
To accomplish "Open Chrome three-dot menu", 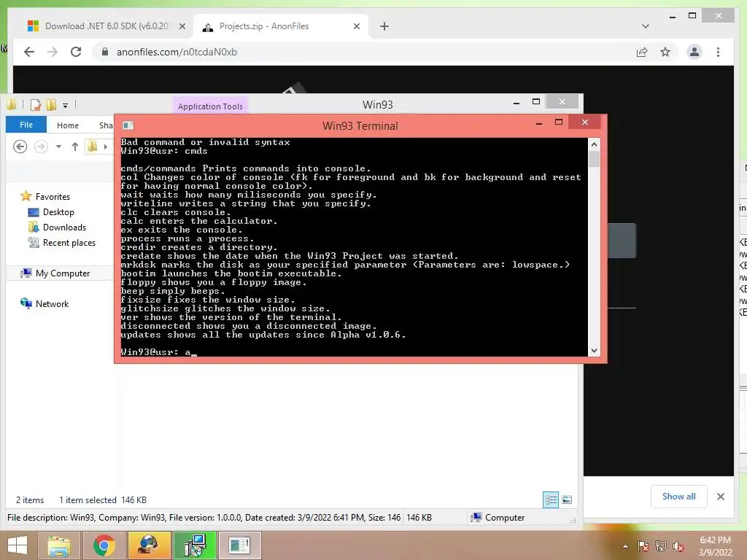I will [x=718, y=52].
